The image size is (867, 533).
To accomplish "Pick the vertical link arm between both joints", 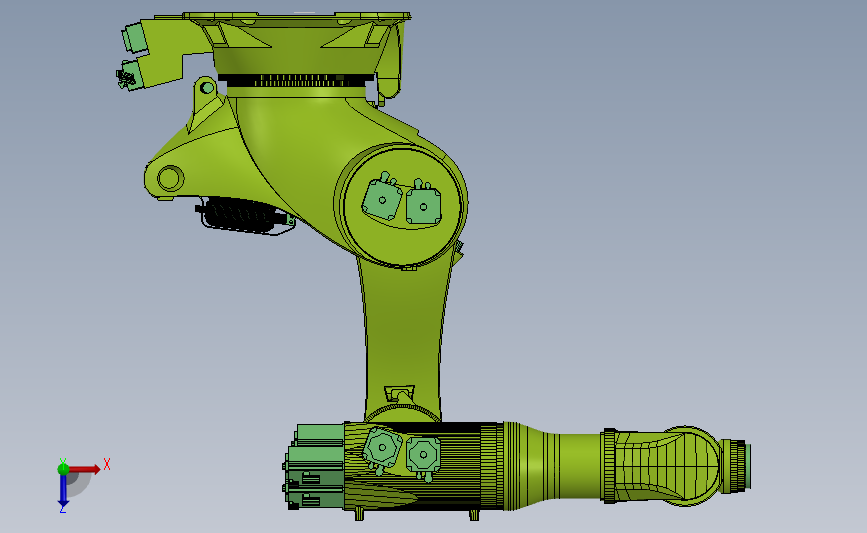I will [x=404, y=337].
